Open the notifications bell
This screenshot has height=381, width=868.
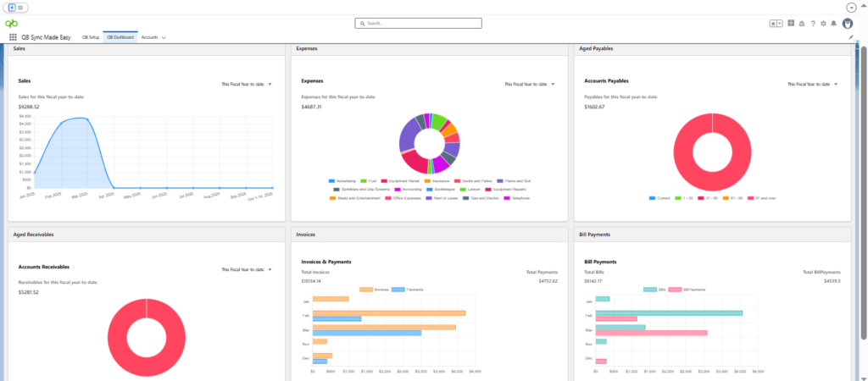pos(834,24)
